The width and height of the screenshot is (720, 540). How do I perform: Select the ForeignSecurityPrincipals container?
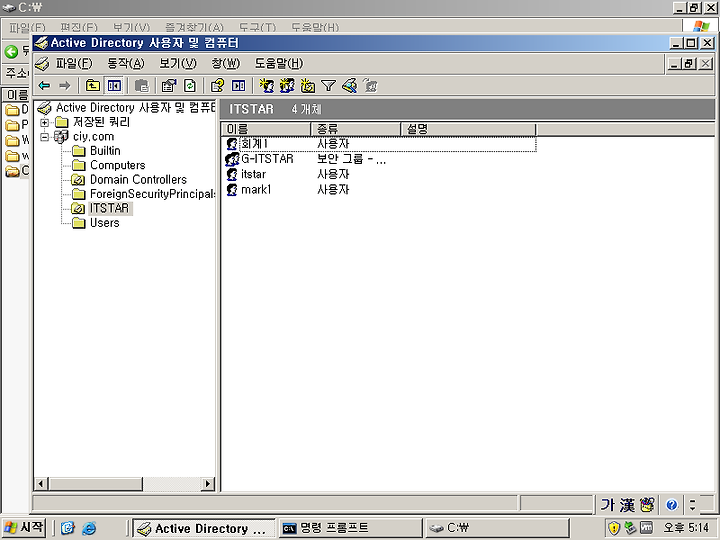(x=152, y=194)
